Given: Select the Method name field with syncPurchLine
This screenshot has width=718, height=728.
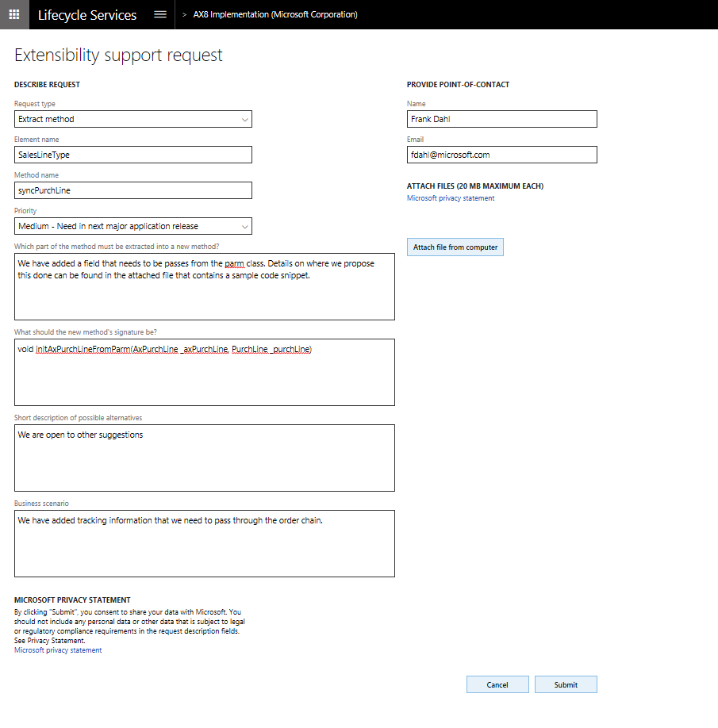Looking at the screenshot, I should 132,190.
